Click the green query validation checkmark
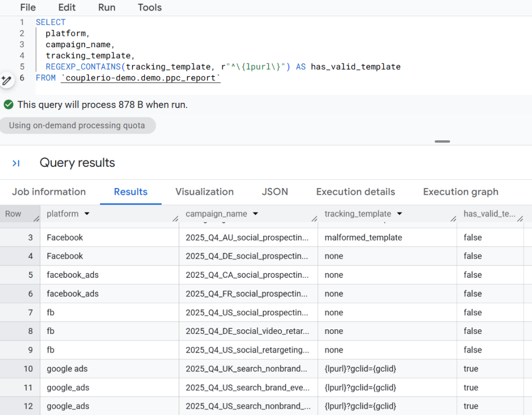Viewport: 532px width, 415px height. pos(8,104)
